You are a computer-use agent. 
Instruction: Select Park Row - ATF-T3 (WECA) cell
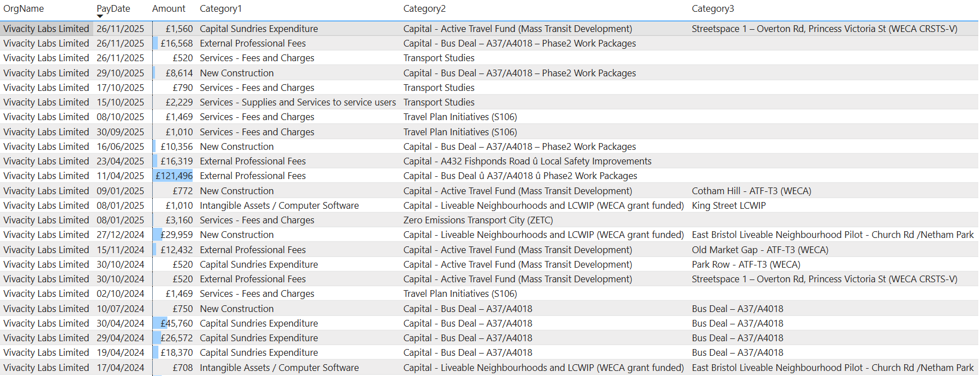click(x=746, y=264)
